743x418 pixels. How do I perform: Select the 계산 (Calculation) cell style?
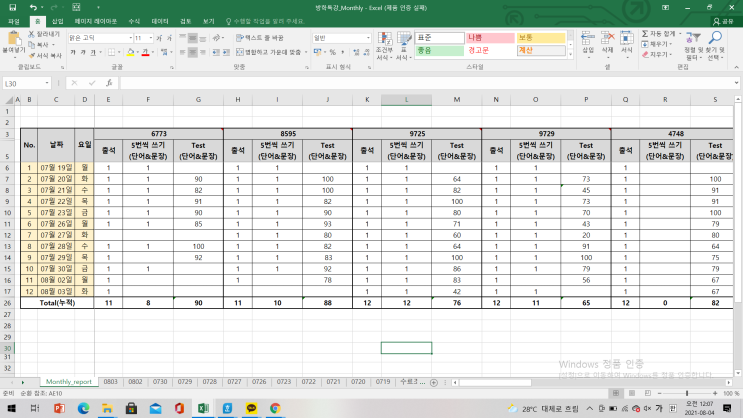point(541,50)
